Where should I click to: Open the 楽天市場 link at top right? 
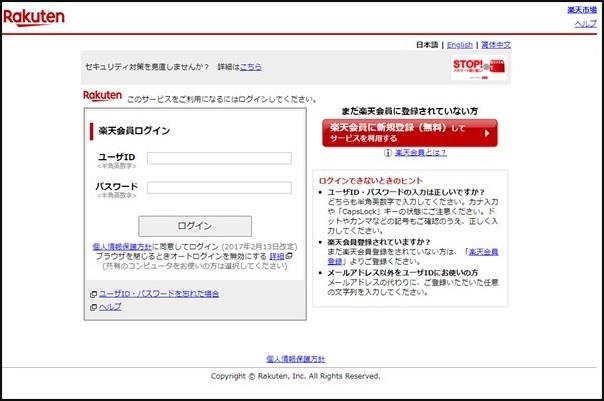coord(582,10)
